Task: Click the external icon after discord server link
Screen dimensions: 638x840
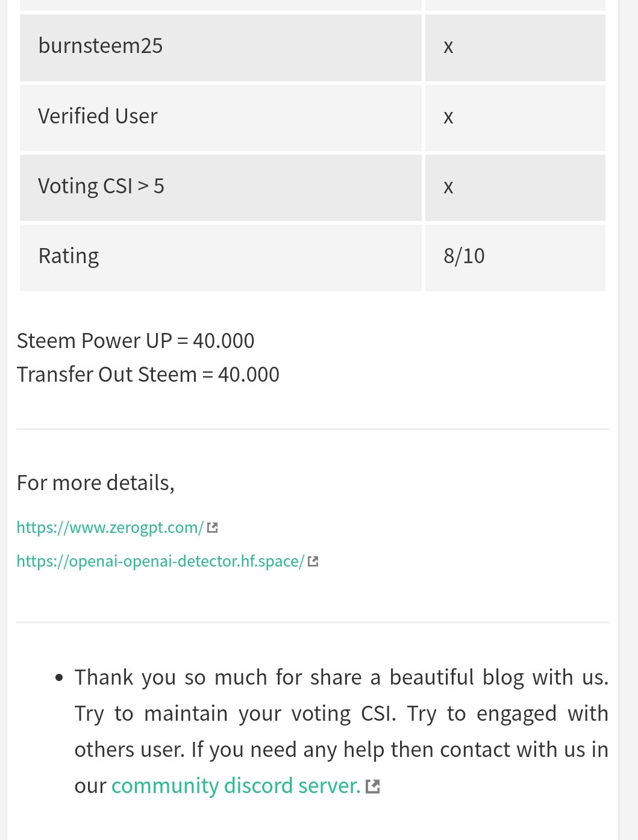Action: [373, 786]
